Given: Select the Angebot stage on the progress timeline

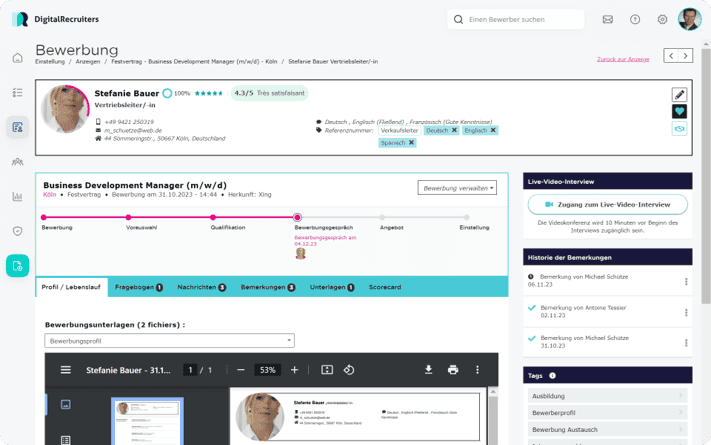Looking at the screenshot, I should (392, 217).
